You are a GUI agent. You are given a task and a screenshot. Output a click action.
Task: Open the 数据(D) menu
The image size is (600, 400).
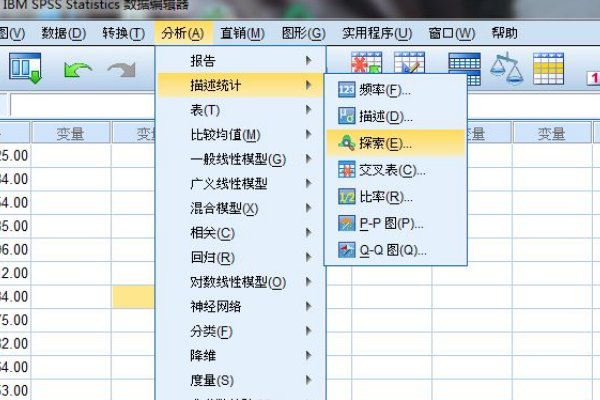click(64, 33)
